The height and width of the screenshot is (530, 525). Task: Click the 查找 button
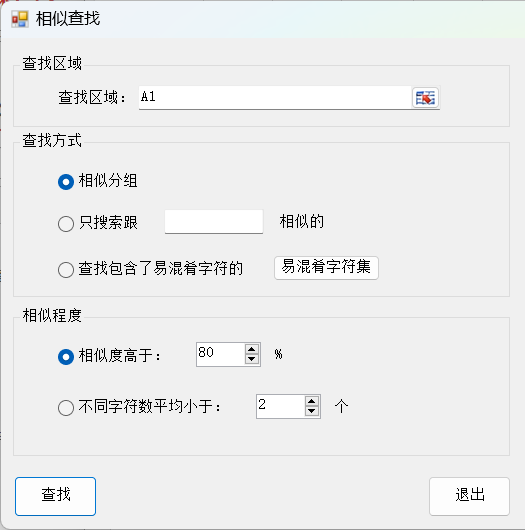click(55, 496)
